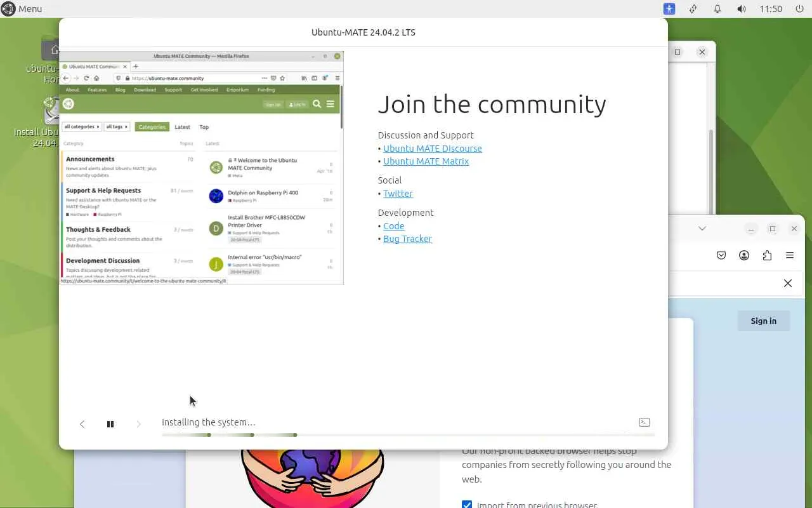The height and width of the screenshot is (508, 812).
Task: Open the Firefox account icon
Action: 744,255
